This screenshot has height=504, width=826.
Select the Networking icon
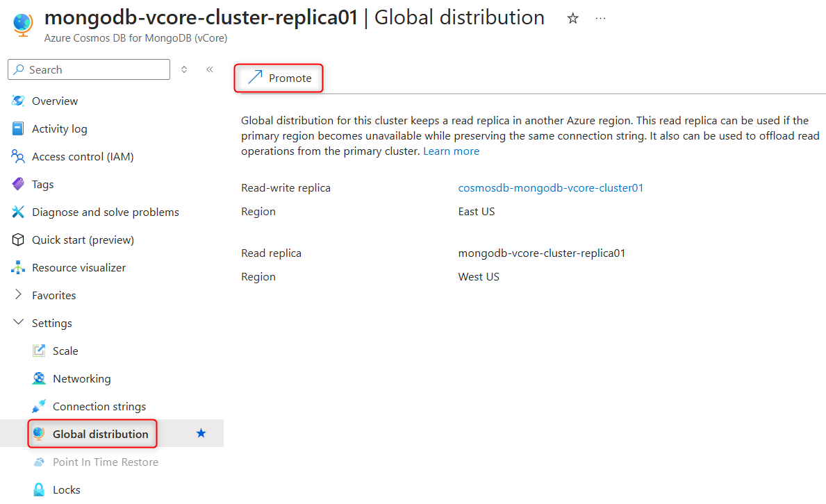click(x=40, y=378)
